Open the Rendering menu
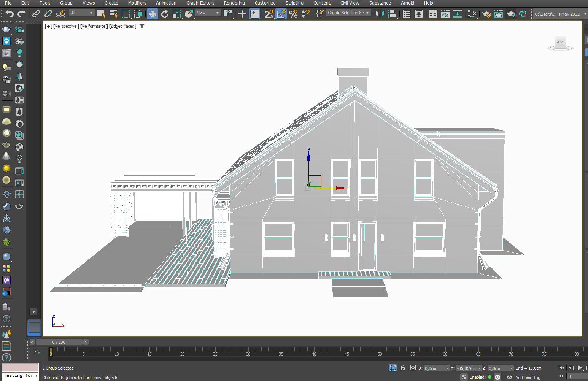Image resolution: width=588 pixels, height=381 pixels. pos(234,3)
